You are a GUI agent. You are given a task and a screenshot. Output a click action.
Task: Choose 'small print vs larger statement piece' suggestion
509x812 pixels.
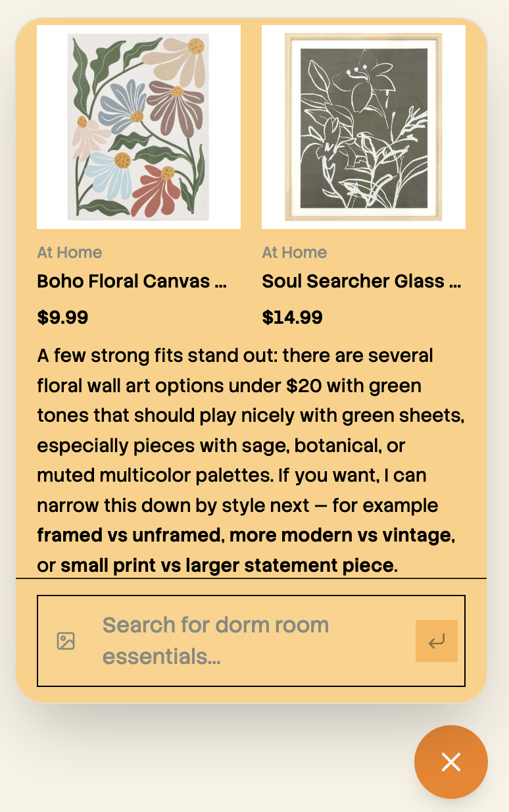click(229, 565)
